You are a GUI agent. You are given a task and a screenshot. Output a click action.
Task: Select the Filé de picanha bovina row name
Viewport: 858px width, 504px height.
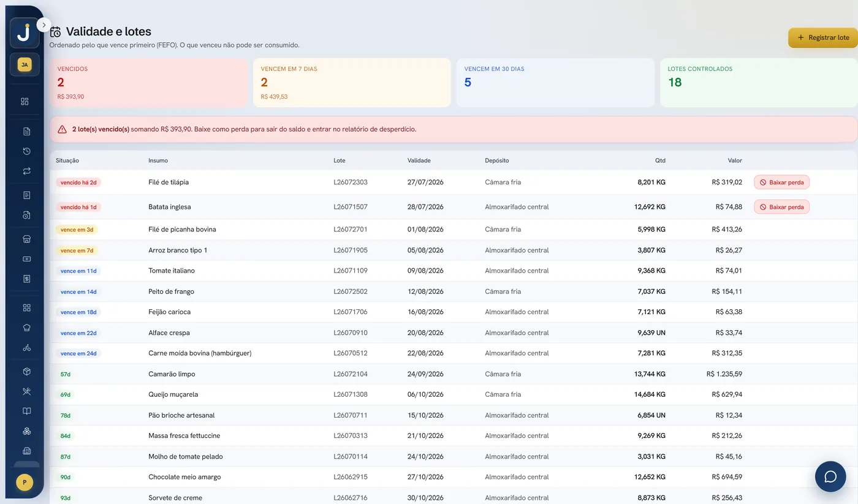pyautogui.click(x=182, y=230)
